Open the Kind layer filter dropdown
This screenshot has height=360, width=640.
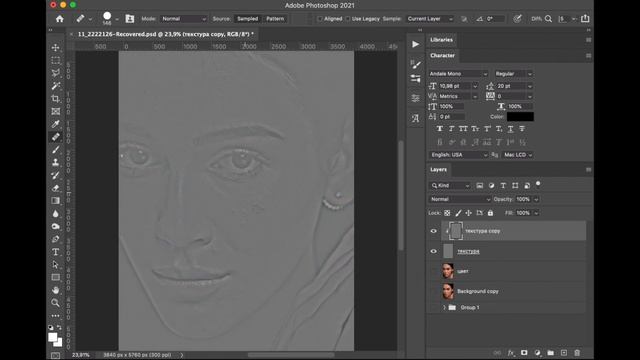450,186
